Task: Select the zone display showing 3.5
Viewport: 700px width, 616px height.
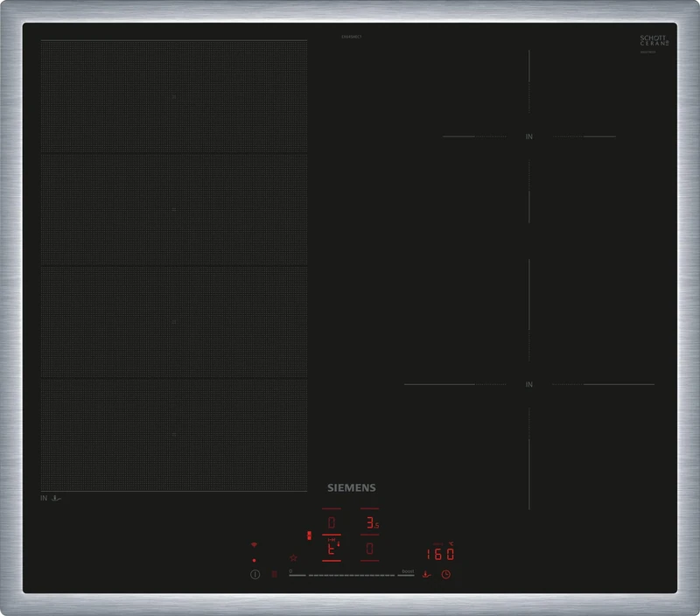Action: tap(371, 521)
